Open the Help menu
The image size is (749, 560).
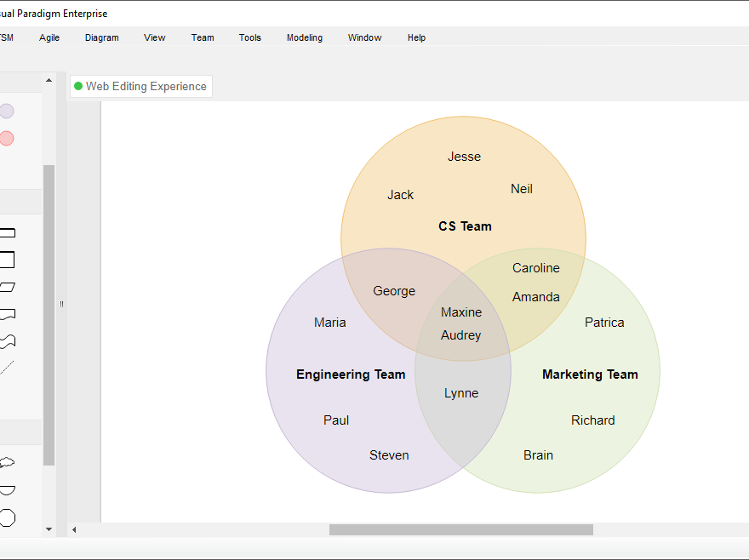pos(416,37)
